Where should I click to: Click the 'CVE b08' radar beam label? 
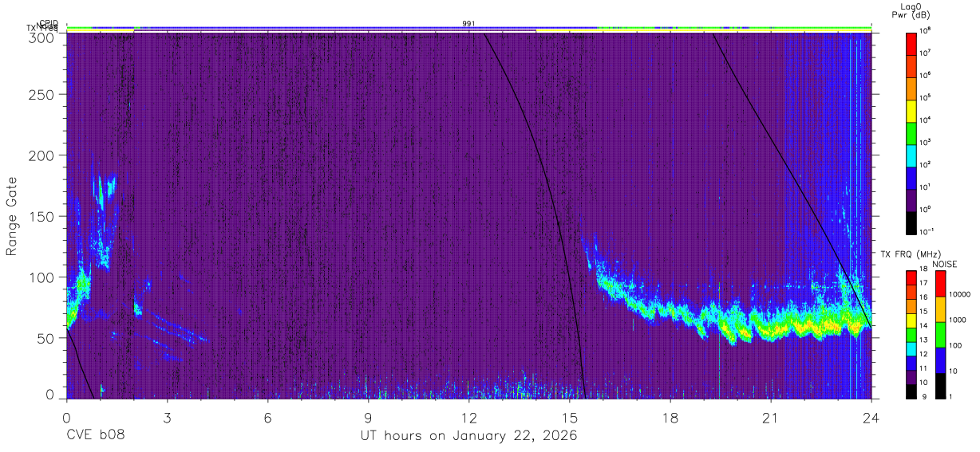pos(95,435)
